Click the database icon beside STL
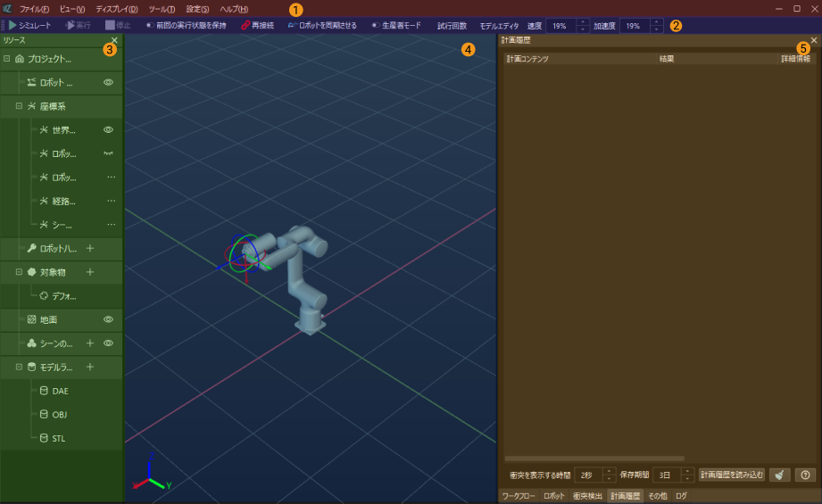 point(44,438)
